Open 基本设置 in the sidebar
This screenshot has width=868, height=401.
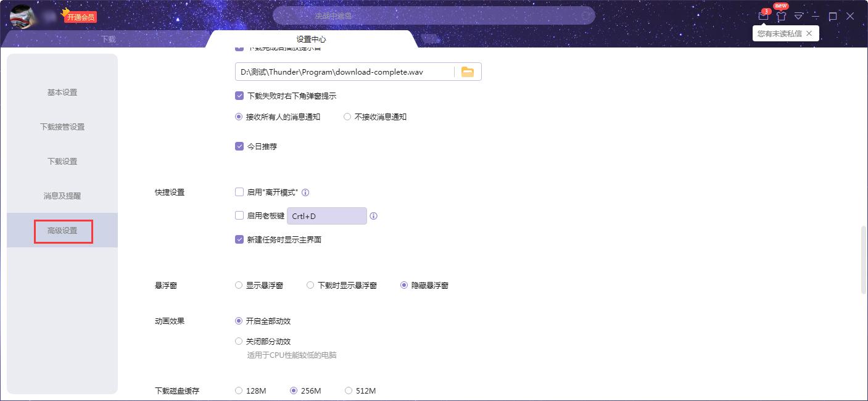(x=62, y=92)
